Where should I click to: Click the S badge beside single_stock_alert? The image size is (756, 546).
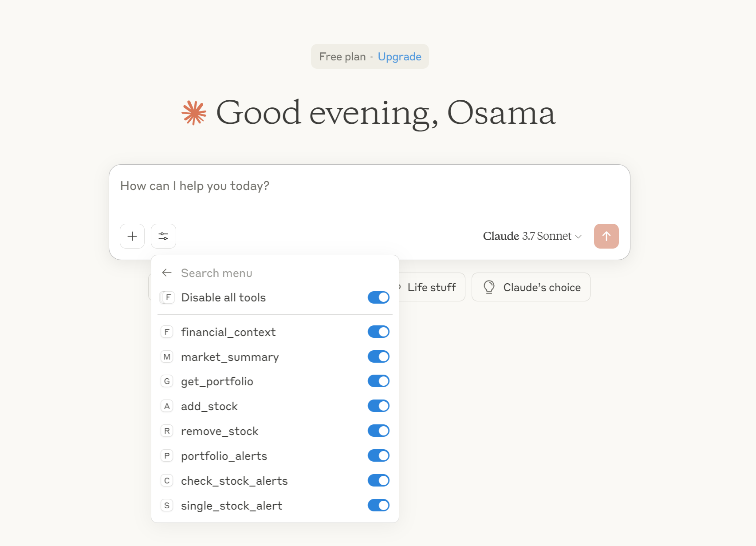pyautogui.click(x=167, y=505)
